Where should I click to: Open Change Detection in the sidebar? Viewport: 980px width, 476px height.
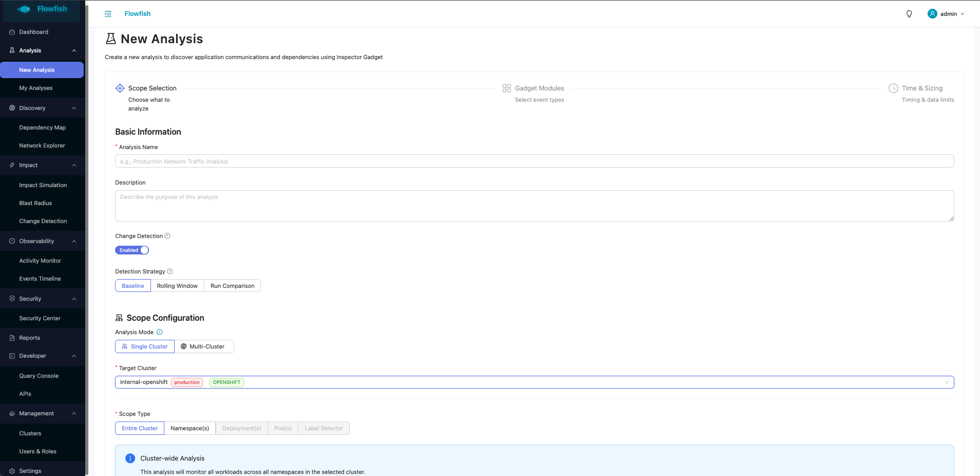42,221
